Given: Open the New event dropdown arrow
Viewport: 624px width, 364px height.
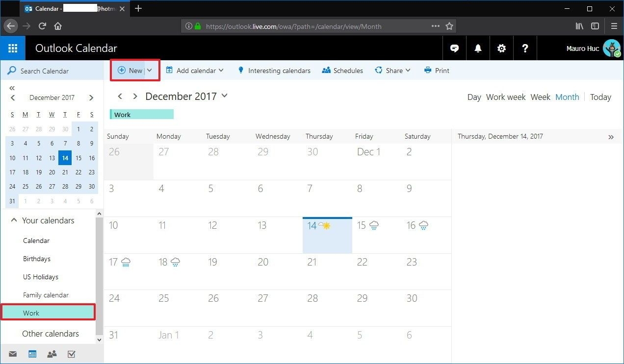Looking at the screenshot, I should click(x=150, y=71).
